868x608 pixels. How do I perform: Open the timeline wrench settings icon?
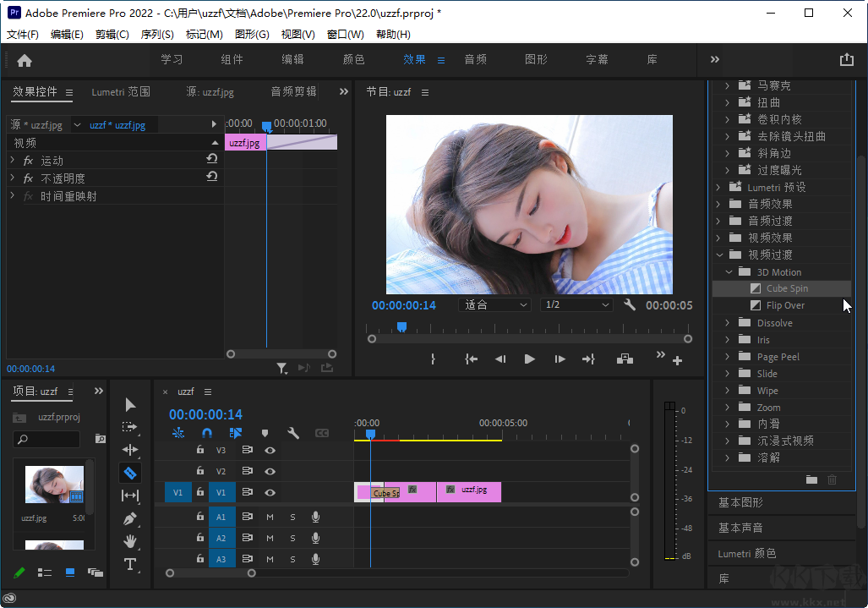(x=293, y=432)
